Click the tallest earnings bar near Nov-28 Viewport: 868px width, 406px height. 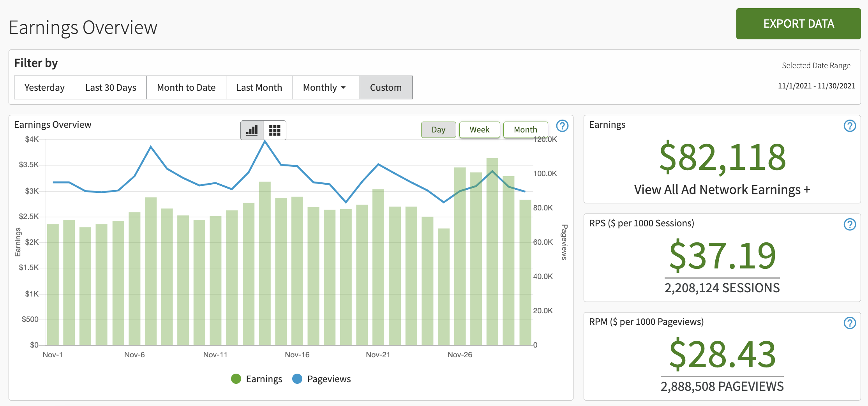click(x=492, y=253)
